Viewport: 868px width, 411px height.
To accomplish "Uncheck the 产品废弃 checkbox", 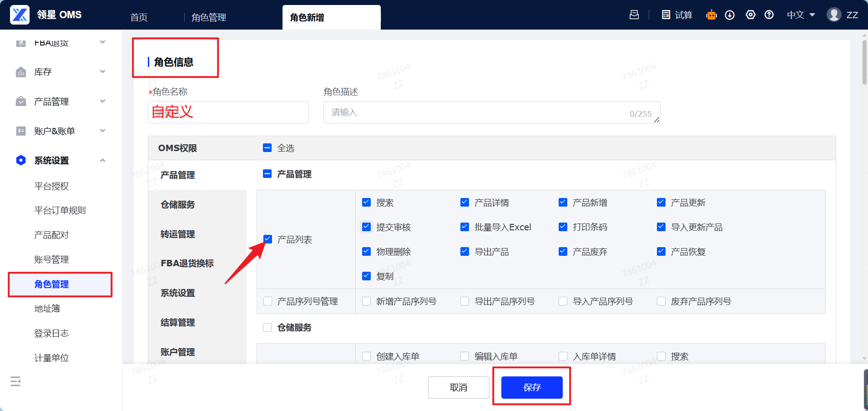I will (563, 251).
